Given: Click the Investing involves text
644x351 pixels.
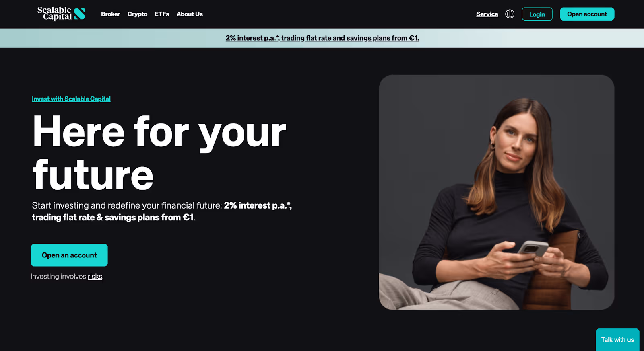Looking at the screenshot, I should [x=58, y=277].
